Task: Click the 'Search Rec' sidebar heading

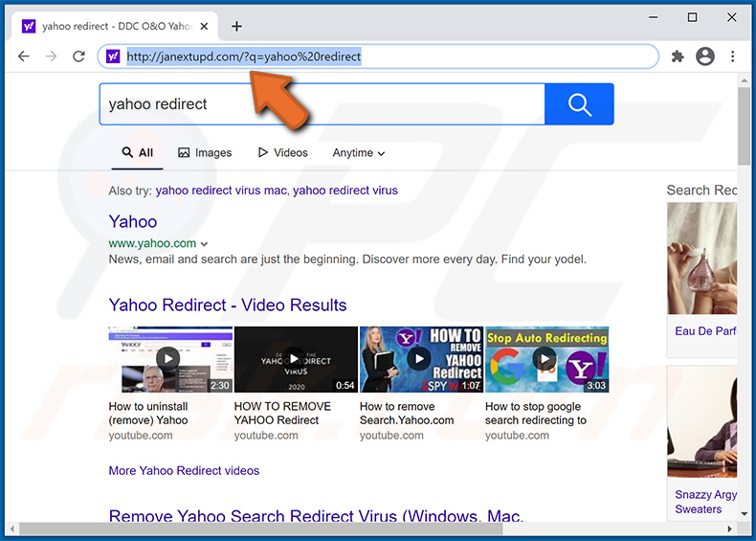Action: point(702,191)
